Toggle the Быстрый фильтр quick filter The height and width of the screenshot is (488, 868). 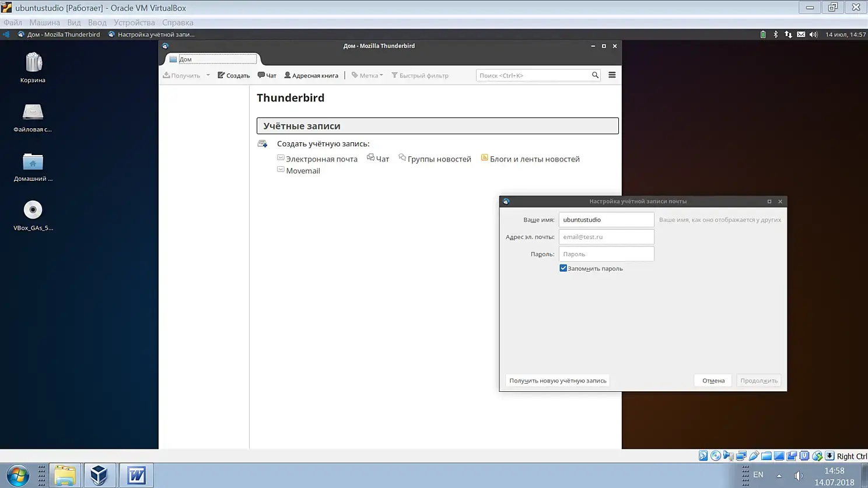point(420,75)
